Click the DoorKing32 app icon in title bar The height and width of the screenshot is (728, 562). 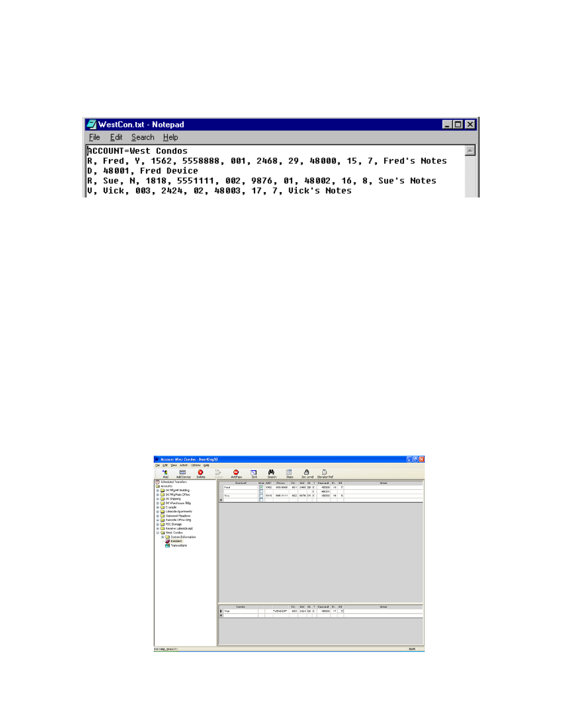pyautogui.click(x=157, y=459)
